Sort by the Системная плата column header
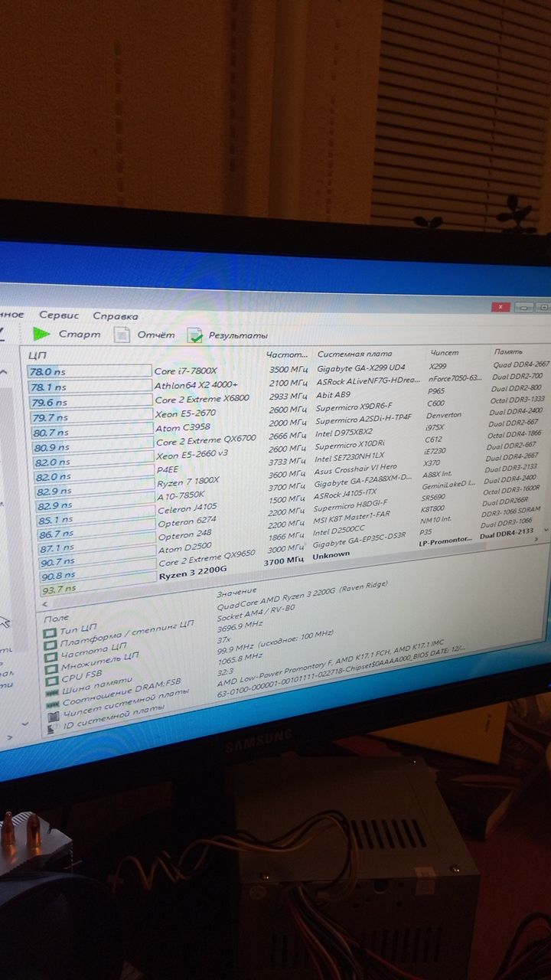The width and height of the screenshot is (551, 980). coord(354,354)
